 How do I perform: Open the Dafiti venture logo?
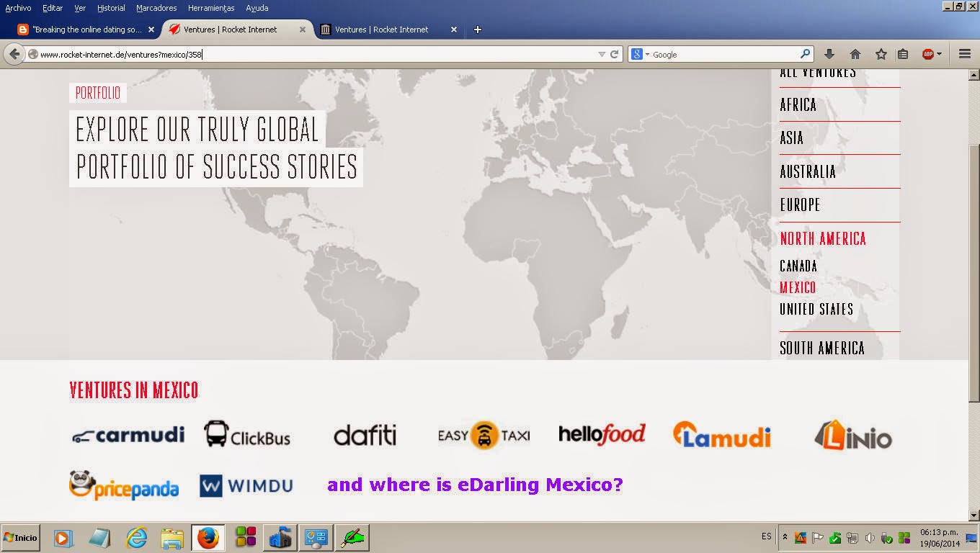pyautogui.click(x=365, y=435)
